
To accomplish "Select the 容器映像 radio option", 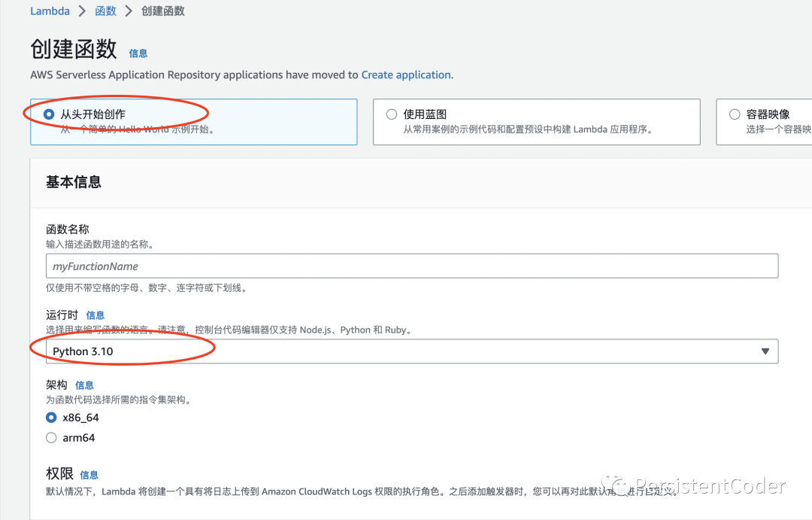I will coord(735,114).
